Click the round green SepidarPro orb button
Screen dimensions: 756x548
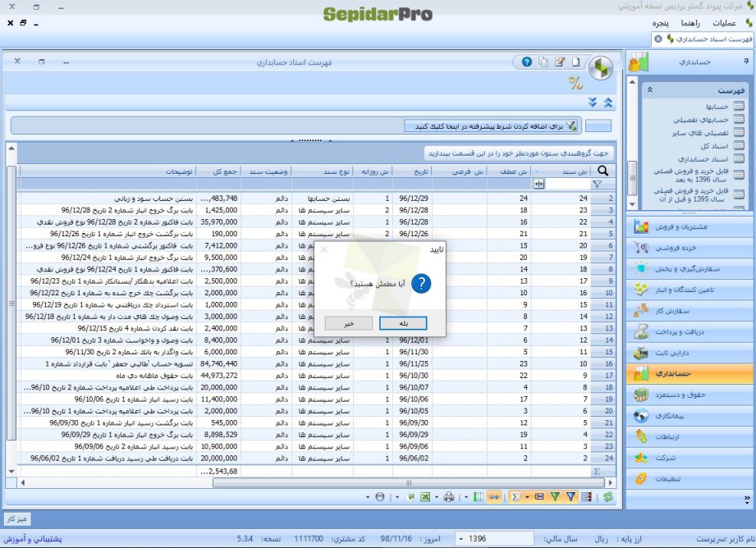point(601,67)
